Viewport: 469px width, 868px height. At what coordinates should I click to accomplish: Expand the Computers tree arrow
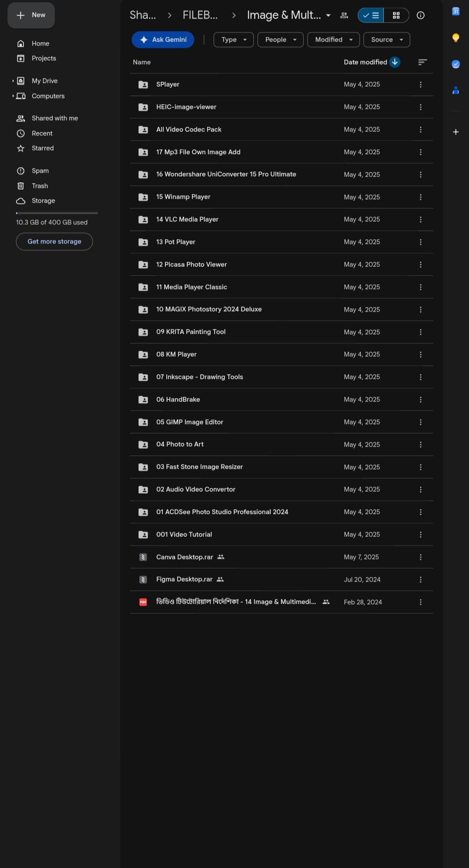click(13, 96)
